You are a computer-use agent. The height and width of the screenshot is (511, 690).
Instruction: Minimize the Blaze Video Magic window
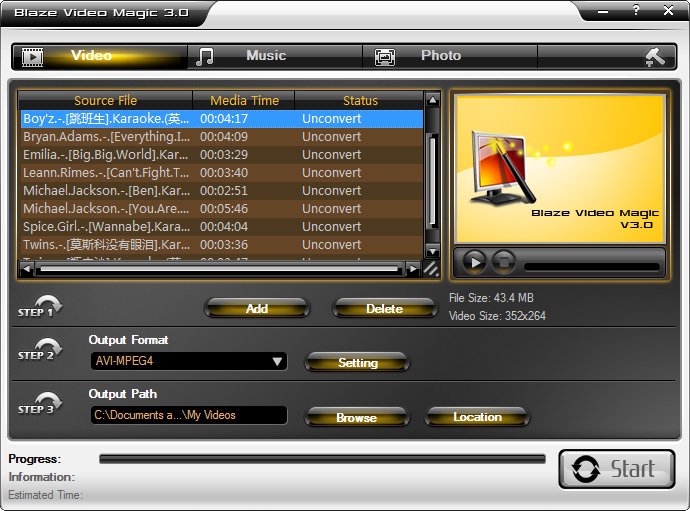[x=603, y=11]
